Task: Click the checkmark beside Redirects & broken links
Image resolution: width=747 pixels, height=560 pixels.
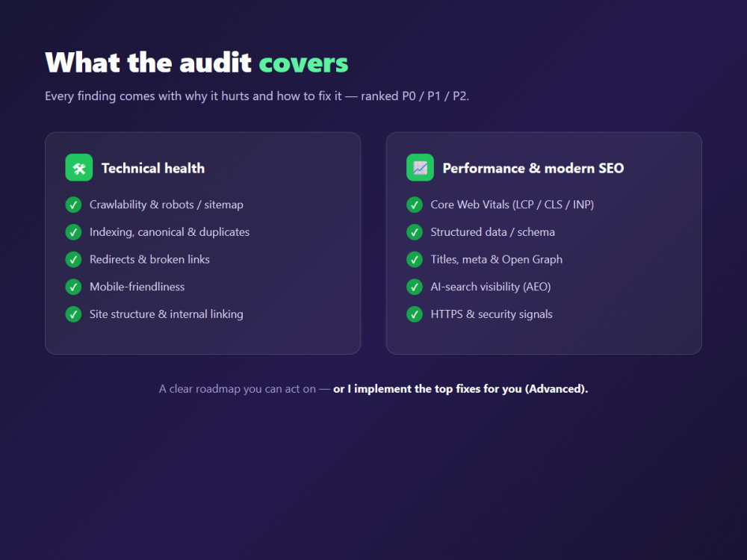Action: click(x=73, y=260)
